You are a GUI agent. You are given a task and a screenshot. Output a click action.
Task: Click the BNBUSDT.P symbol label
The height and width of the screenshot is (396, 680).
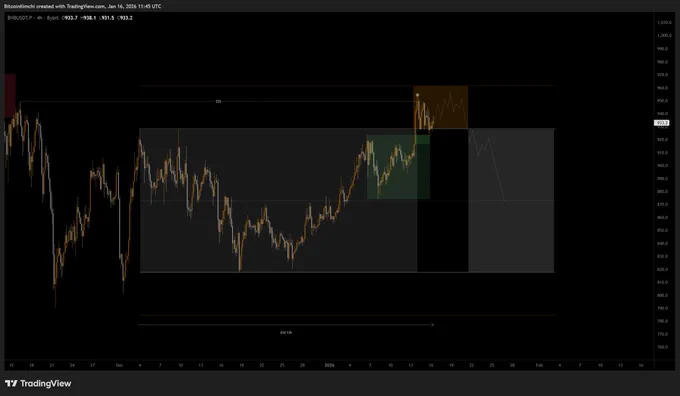pyautogui.click(x=21, y=18)
